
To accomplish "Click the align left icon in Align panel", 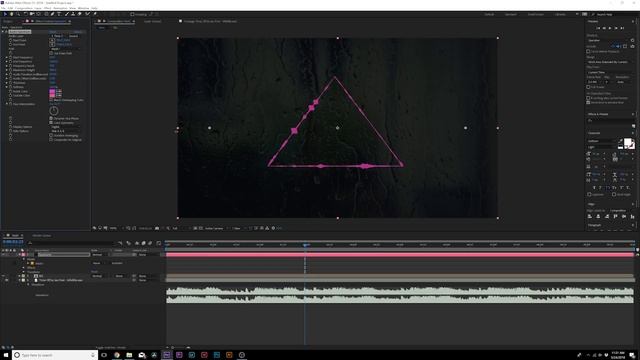I will 589,217.
